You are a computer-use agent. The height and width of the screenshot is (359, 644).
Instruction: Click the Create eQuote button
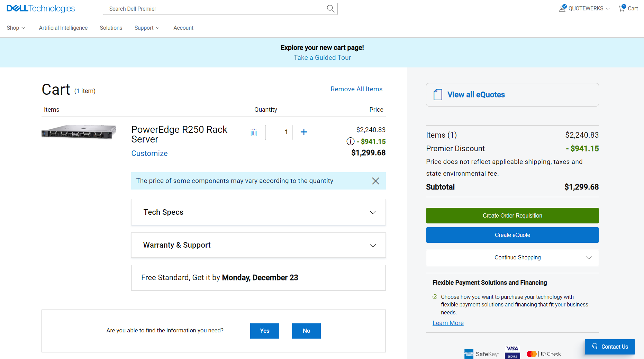tap(512, 235)
